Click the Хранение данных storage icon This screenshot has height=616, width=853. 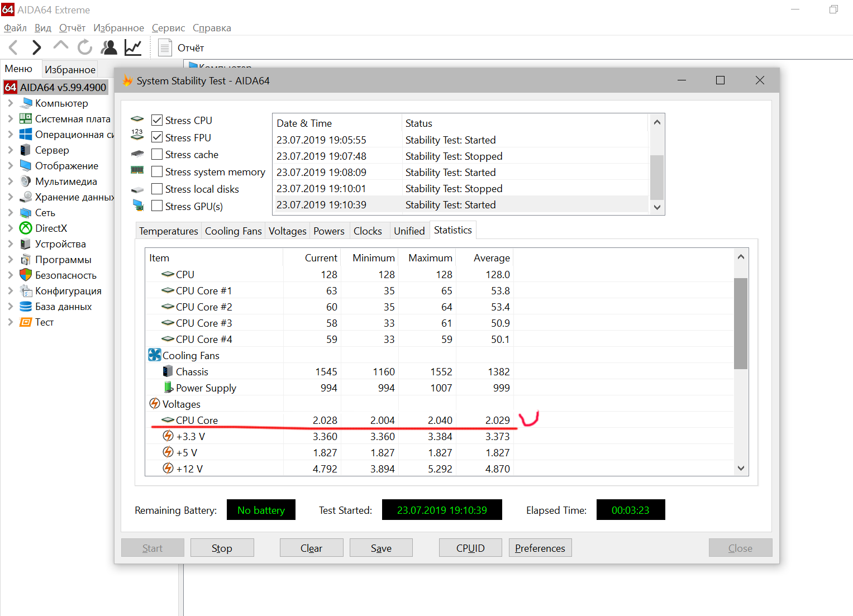(x=26, y=197)
